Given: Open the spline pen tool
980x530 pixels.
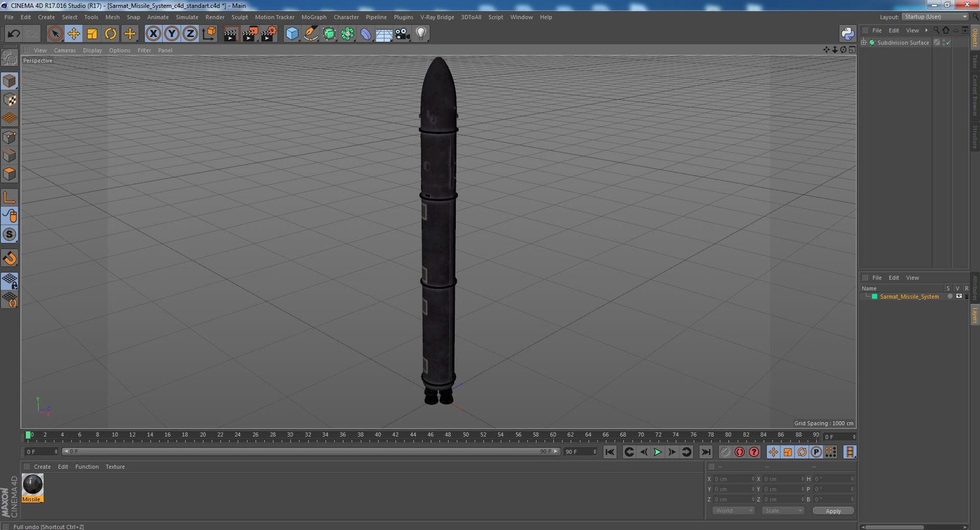Looking at the screenshot, I should (310, 34).
